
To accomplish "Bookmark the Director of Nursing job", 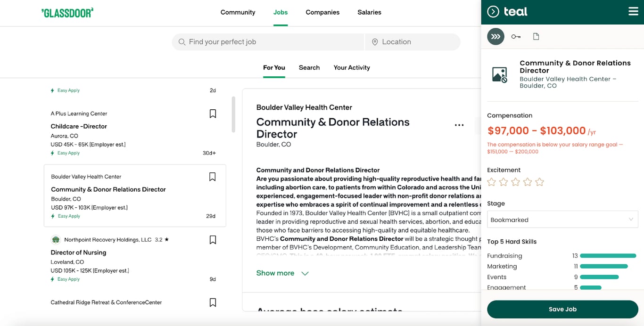I will 213,240.
